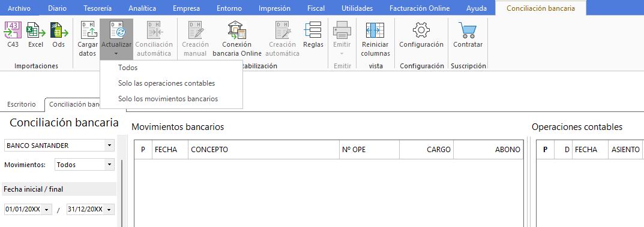Open the final date picker arrow
The height and width of the screenshot is (227, 644).
click(x=109, y=210)
